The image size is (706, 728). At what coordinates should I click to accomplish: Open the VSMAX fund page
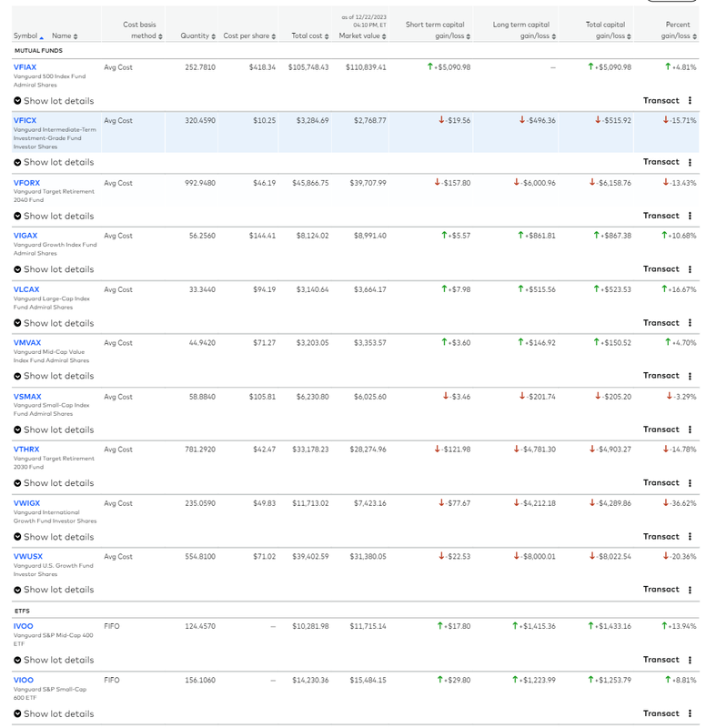[27, 397]
